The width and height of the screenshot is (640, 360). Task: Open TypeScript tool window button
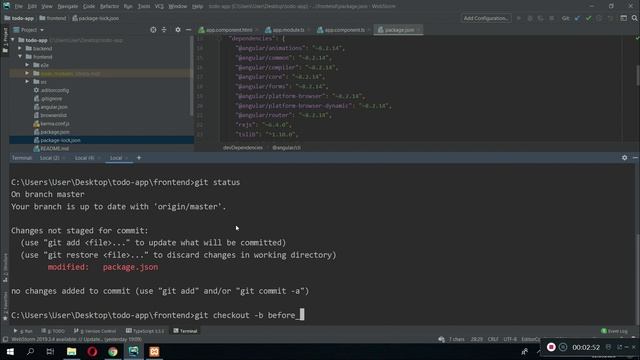[x=145, y=331]
